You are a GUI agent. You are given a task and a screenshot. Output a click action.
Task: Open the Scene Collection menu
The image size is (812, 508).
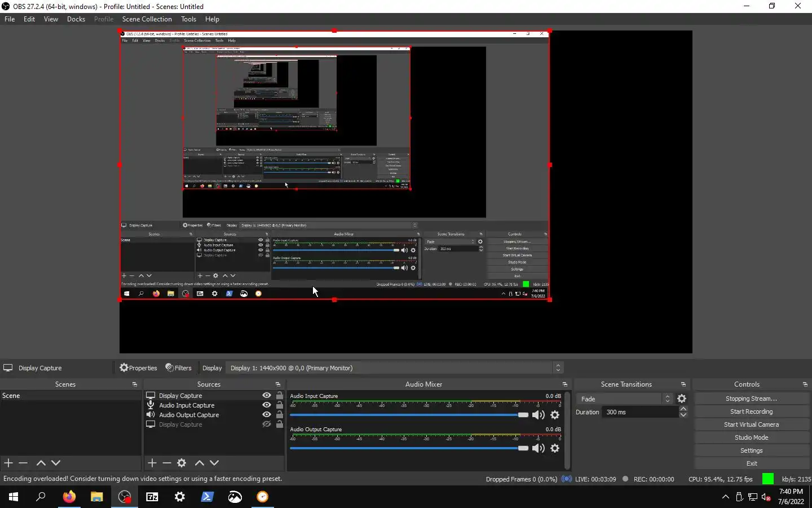click(147, 19)
